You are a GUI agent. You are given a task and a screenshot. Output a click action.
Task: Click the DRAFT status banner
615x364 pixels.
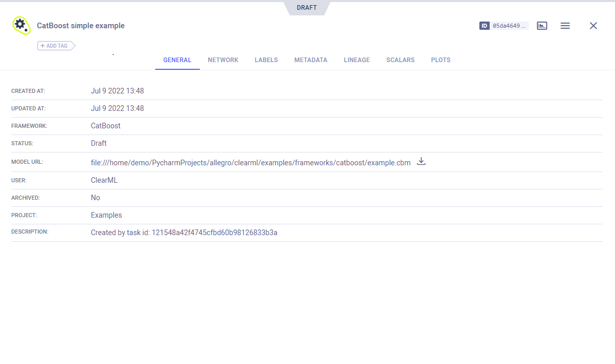click(307, 8)
